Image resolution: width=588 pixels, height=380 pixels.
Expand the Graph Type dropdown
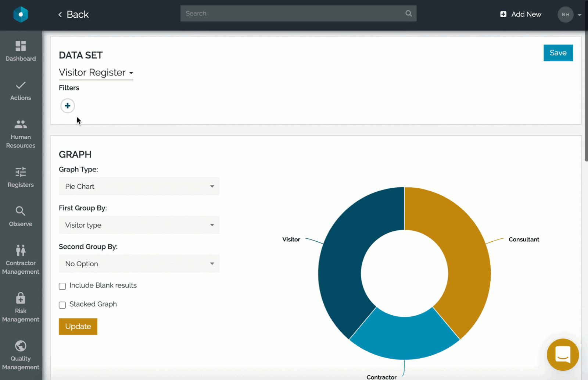tap(139, 187)
